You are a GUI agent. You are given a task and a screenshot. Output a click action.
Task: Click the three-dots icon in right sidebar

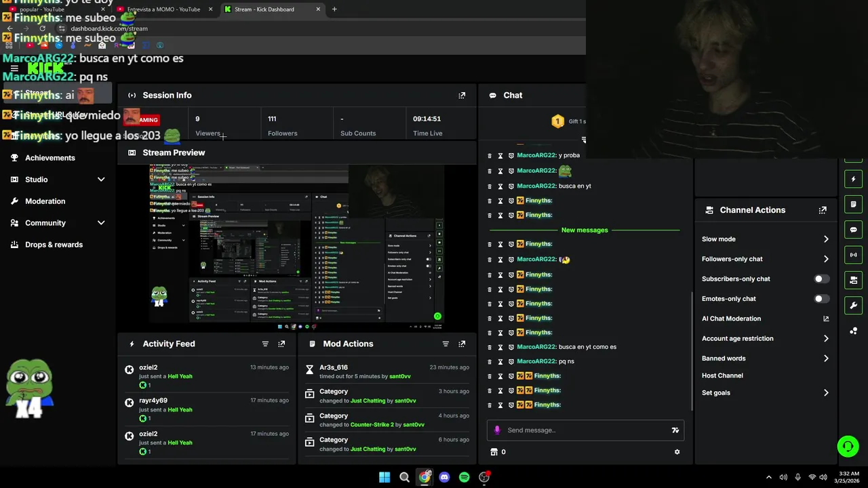(x=853, y=331)
